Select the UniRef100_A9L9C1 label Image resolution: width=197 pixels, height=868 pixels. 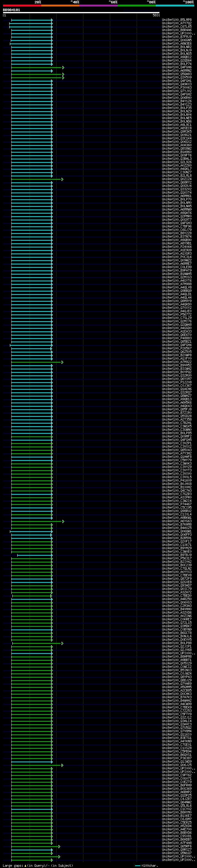coord(177,125)
